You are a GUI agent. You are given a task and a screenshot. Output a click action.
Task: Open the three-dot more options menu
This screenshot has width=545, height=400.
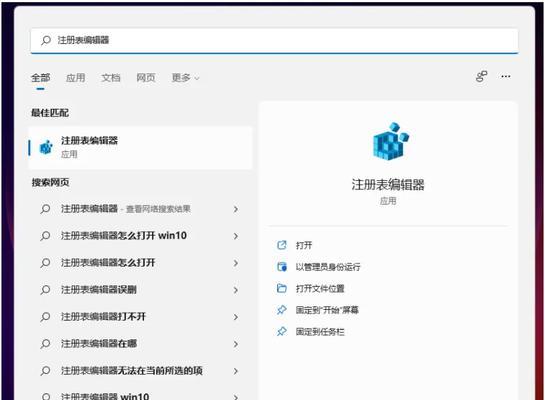pos(506,76)
